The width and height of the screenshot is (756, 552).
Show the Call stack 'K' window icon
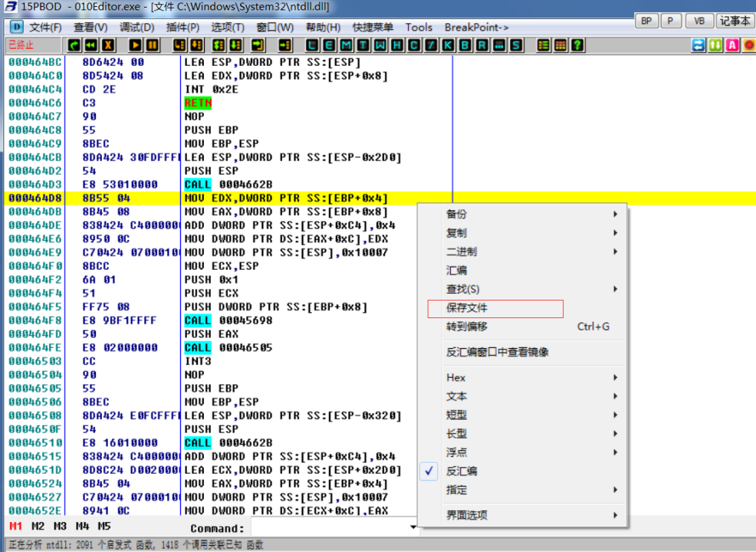[x=449, y=45]
